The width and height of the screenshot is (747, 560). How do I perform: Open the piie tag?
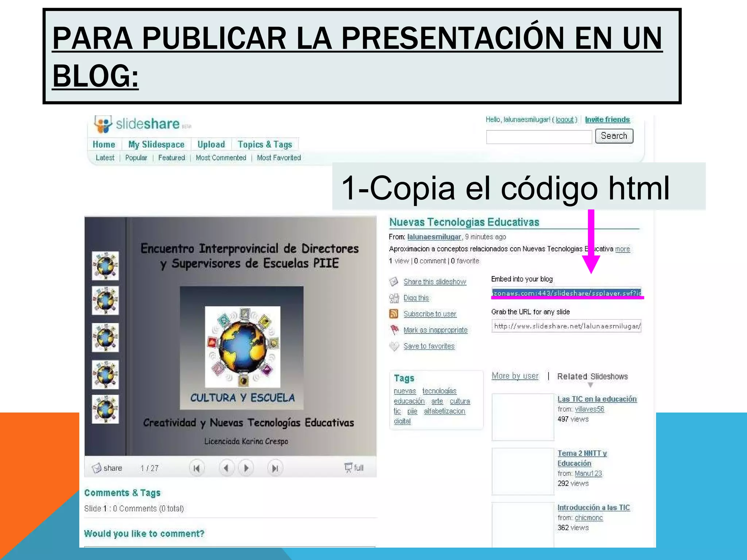(412, 411)
